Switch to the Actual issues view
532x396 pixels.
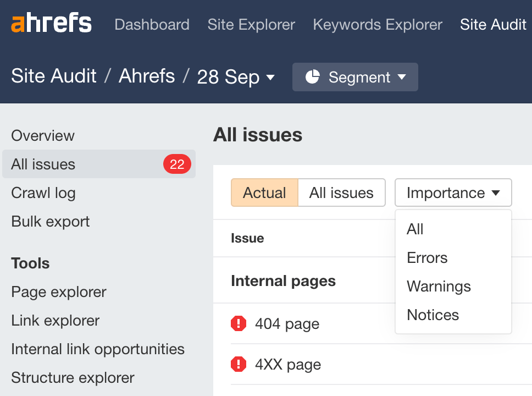[x=264, y=193]
